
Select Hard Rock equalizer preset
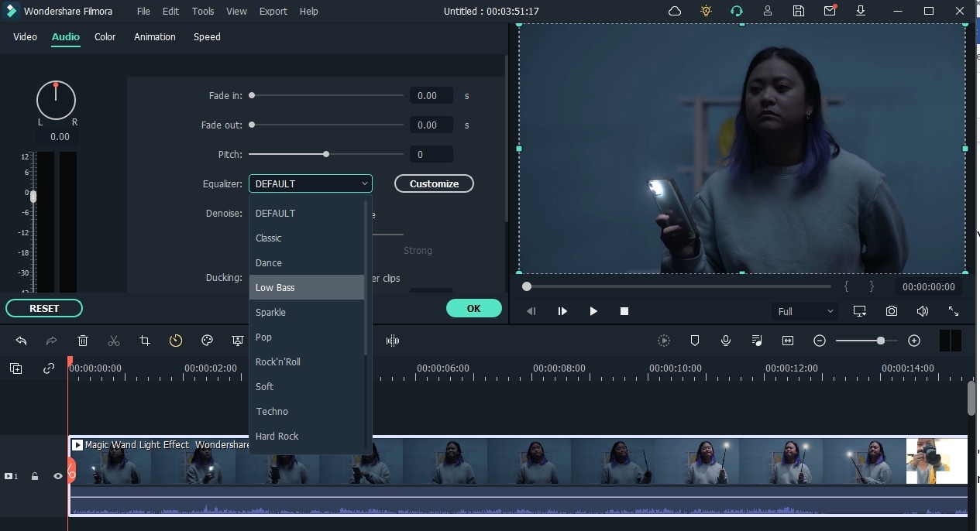coord(307,436)
